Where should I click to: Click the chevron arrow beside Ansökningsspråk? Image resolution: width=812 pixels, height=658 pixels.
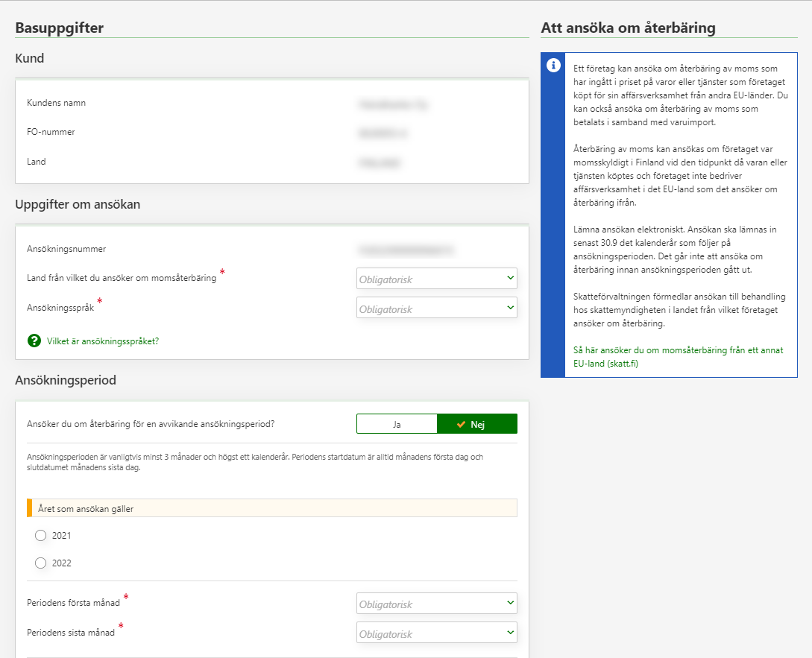[x=510, y=307]
